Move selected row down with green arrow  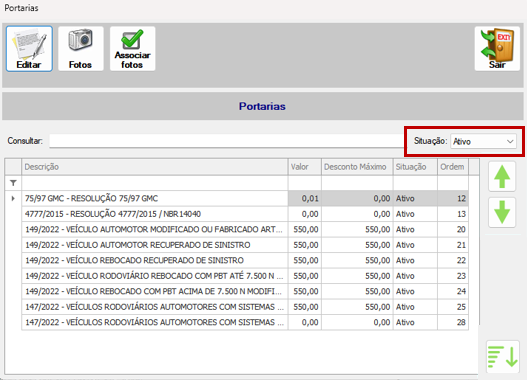pyautogui.click(x=502, y=212)
